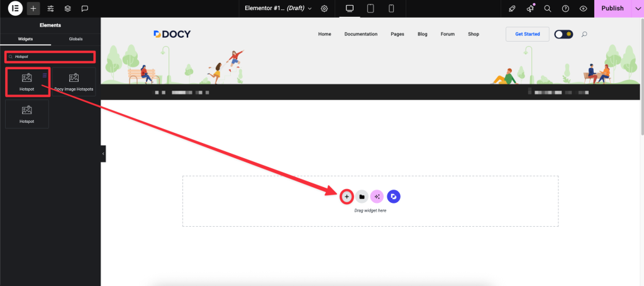
Task: Click the widget search field containing Hotspot
Action: (50, 57)
